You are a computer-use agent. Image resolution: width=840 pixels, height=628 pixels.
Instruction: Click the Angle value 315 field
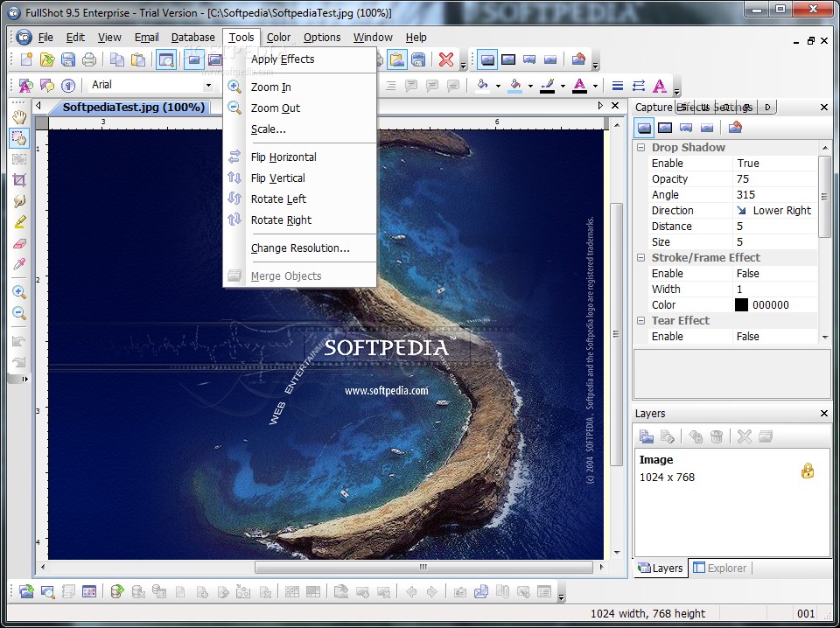(x=774, y=195)
